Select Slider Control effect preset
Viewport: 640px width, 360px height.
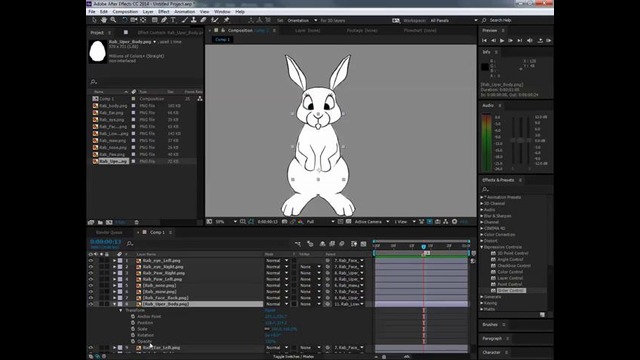(x=511, y=291)
